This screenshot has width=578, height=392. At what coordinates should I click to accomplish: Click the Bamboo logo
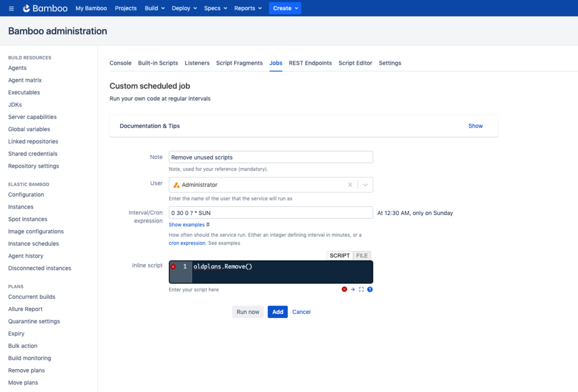pyautogui.click(x=45, y=8)
